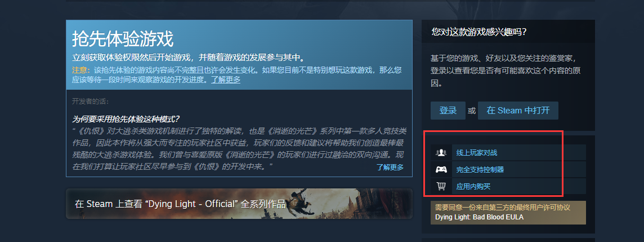
Task: View the Dying Light - Official franchise banner
Action: (x=239, y=204)
